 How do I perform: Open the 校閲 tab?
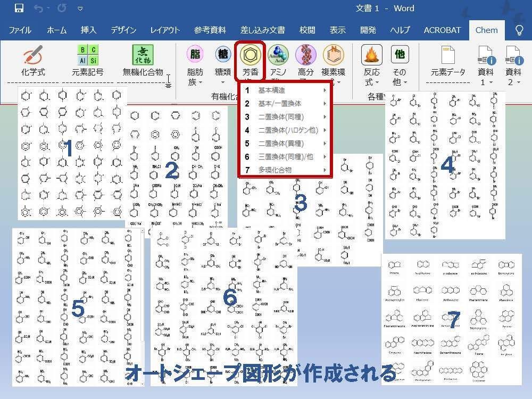[x=307, y=30]
